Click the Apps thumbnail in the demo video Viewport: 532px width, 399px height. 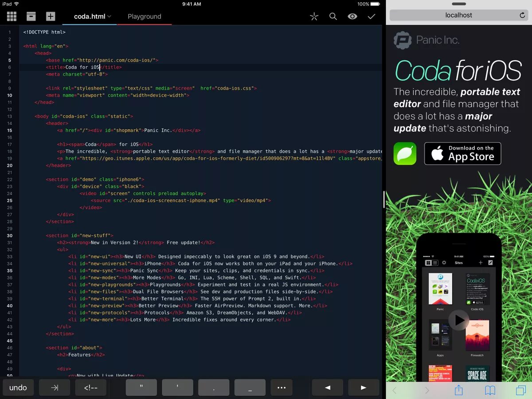pos(440,336)
